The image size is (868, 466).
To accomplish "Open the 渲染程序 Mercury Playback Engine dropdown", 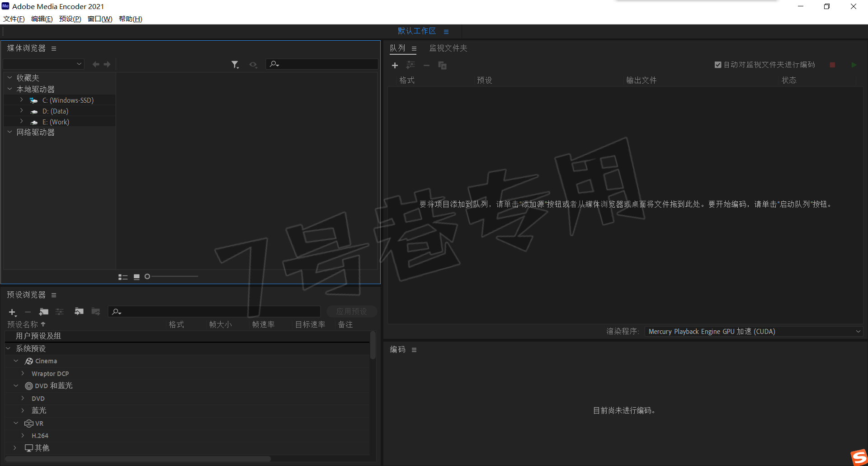I will [x=754, y=332].
